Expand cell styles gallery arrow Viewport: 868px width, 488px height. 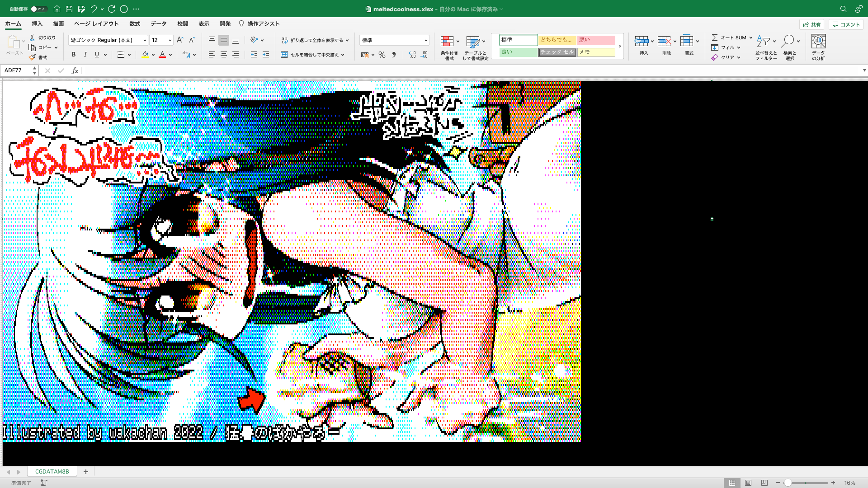coord(620,46)
